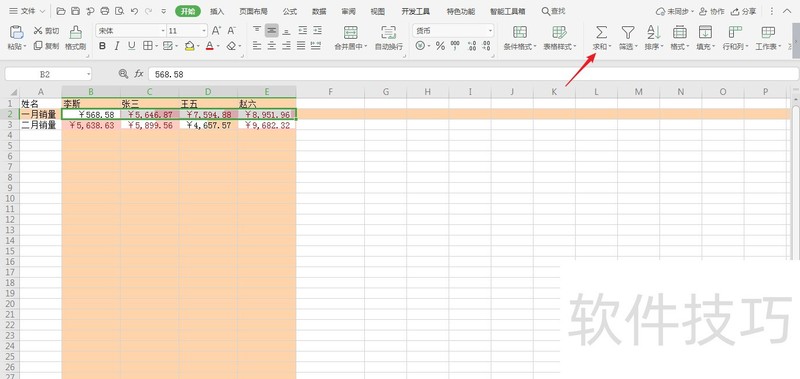Viewport: 800px width, 379px height.
Task: Redo the last action
Action: coord(148,11)
